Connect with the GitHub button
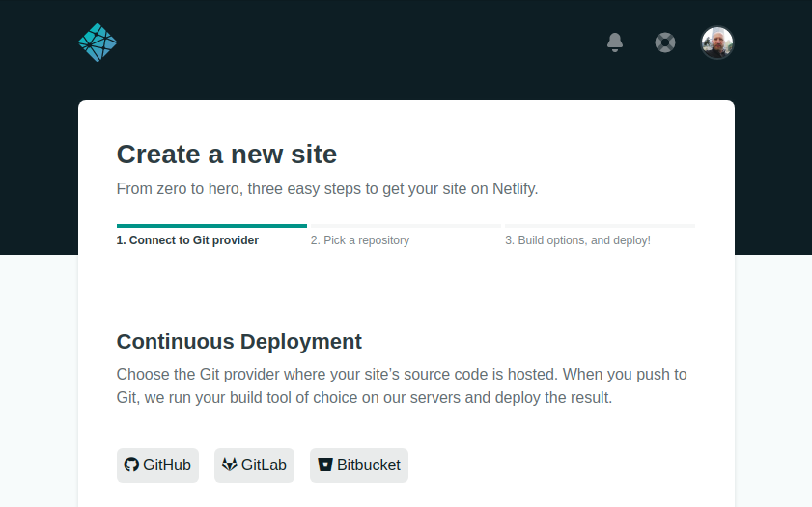The width and height of the screenshot is (812, 507). [x=158, y=465]
